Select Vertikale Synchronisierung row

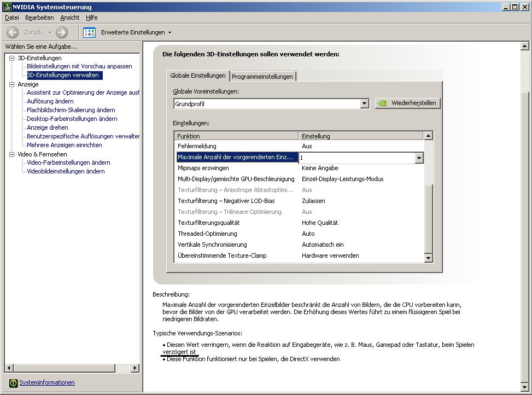299,245
